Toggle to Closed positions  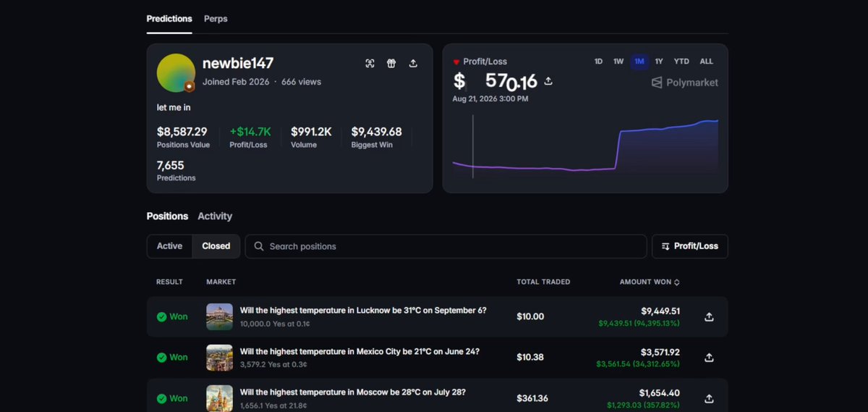pos(216,246)
